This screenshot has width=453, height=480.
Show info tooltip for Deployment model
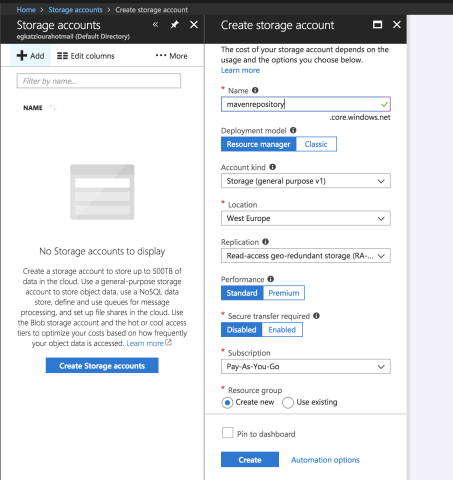click(293, 130)
